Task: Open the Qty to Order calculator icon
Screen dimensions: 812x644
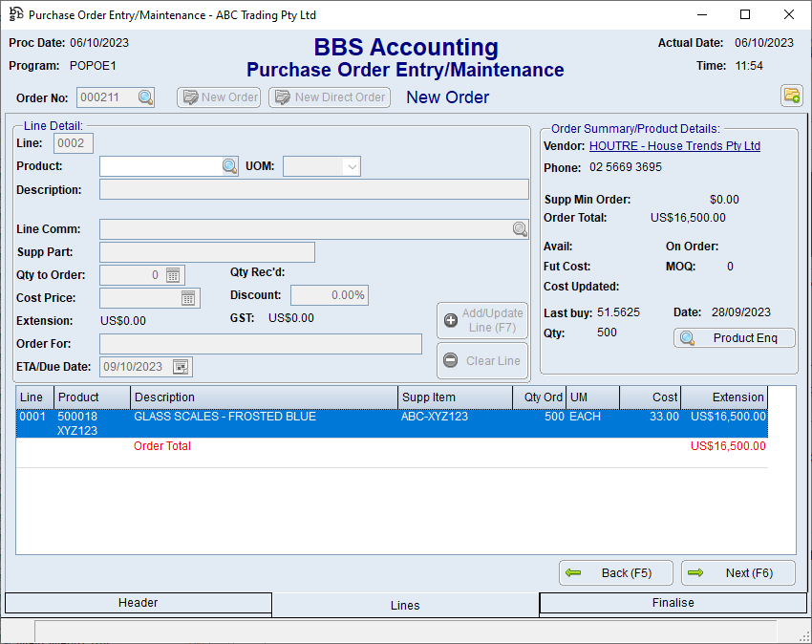Action: pyautogui.click(x=173, y=275)
